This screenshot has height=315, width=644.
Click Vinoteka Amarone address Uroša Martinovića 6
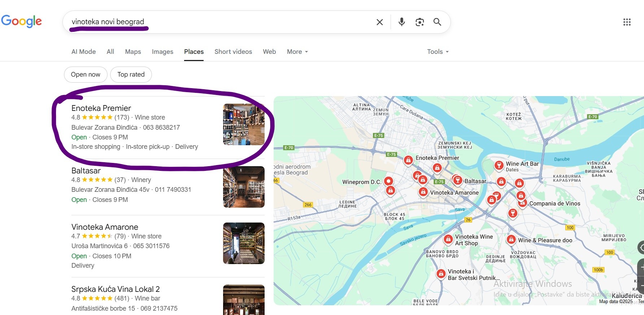(x=100, y=246)
